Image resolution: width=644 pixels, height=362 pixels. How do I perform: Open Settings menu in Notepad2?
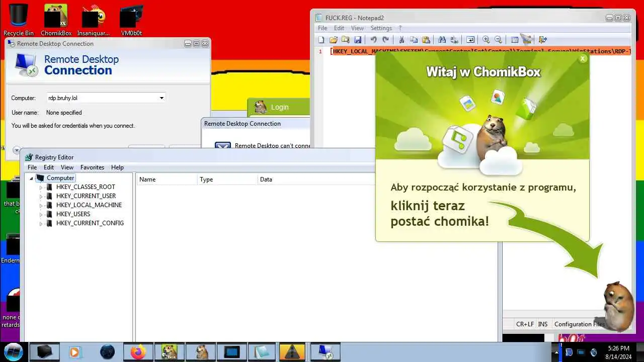pos(381,28)
